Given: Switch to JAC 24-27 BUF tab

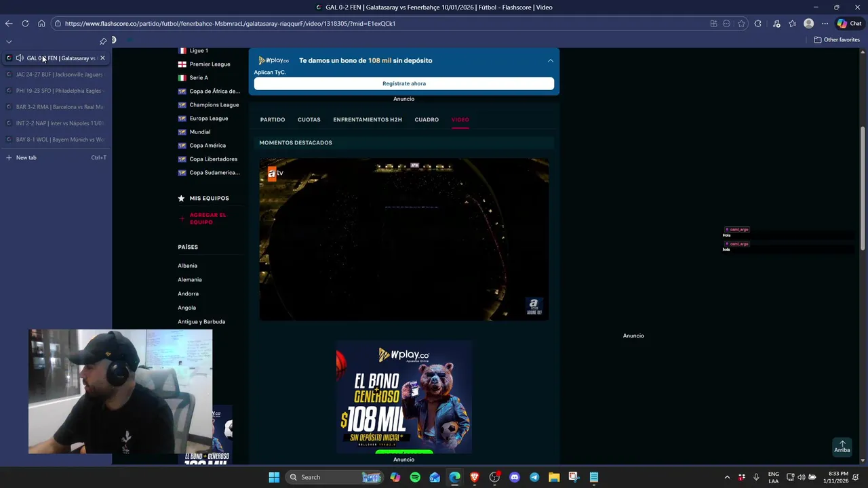Looking at the screenshot, I should (56, 75).
